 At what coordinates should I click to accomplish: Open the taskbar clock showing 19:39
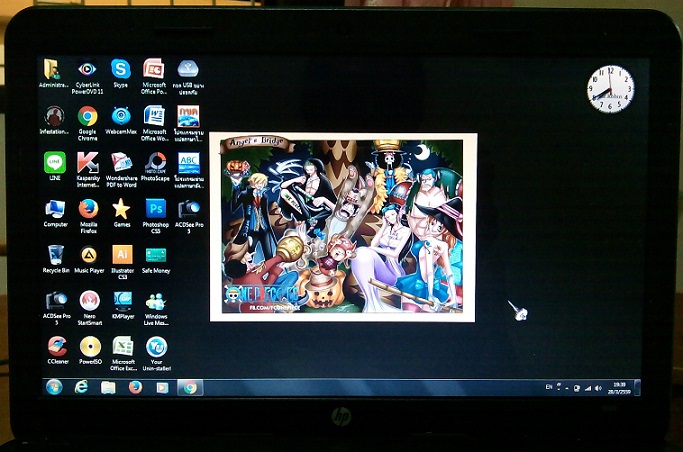619,388
